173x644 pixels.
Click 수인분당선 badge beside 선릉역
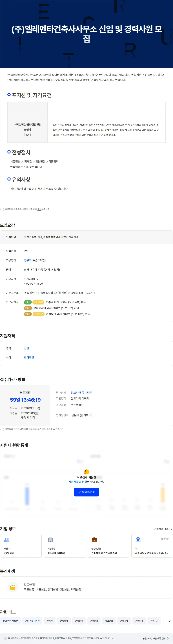point(38,302)
